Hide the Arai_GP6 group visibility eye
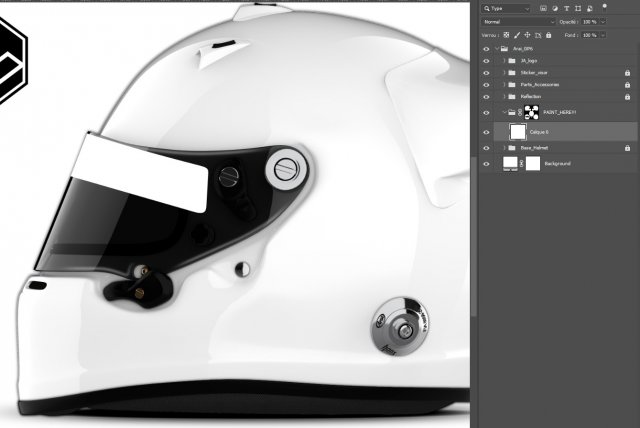Screen dimensions: 640x428 486,49
